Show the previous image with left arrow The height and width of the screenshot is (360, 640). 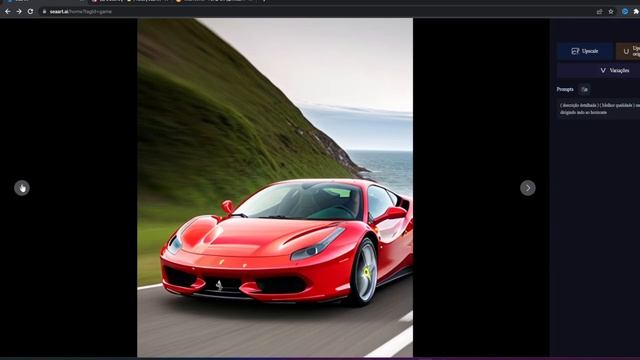pos(22,188)
